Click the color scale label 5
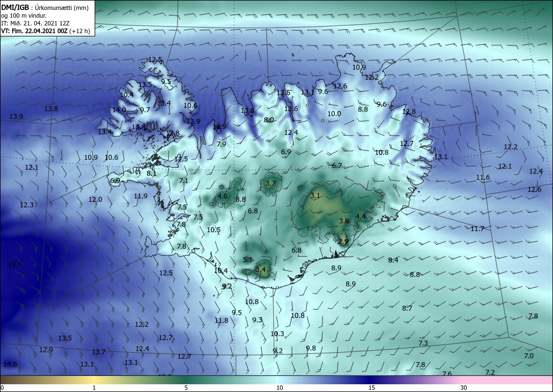Viewport: 553px width, 392px height. [186, 388]
